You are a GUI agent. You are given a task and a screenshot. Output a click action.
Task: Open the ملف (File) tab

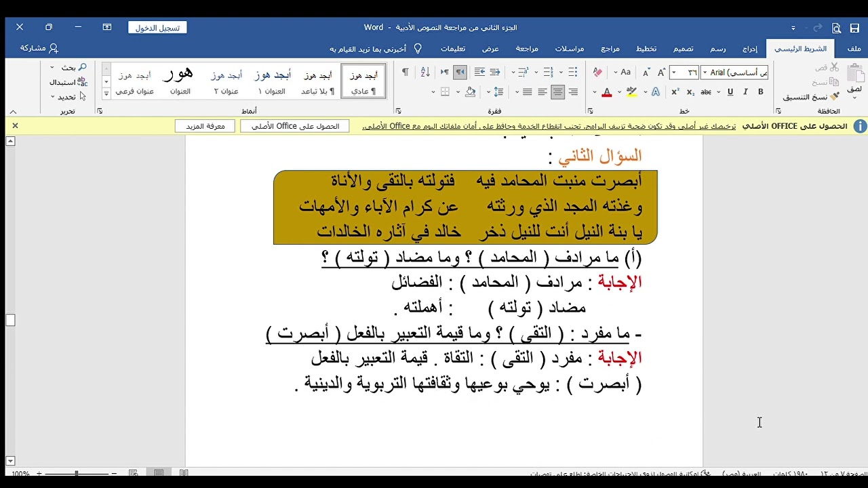click(854, 49)
